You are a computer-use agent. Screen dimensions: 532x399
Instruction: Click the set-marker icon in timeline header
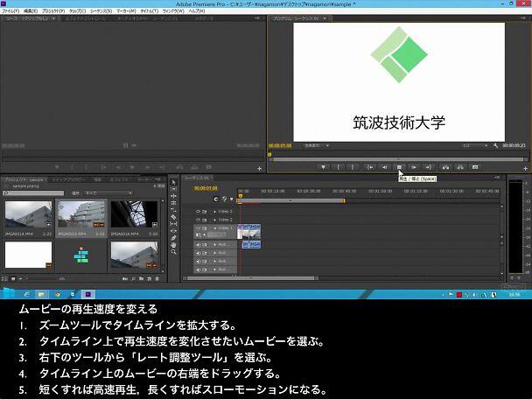pos(232,199)
